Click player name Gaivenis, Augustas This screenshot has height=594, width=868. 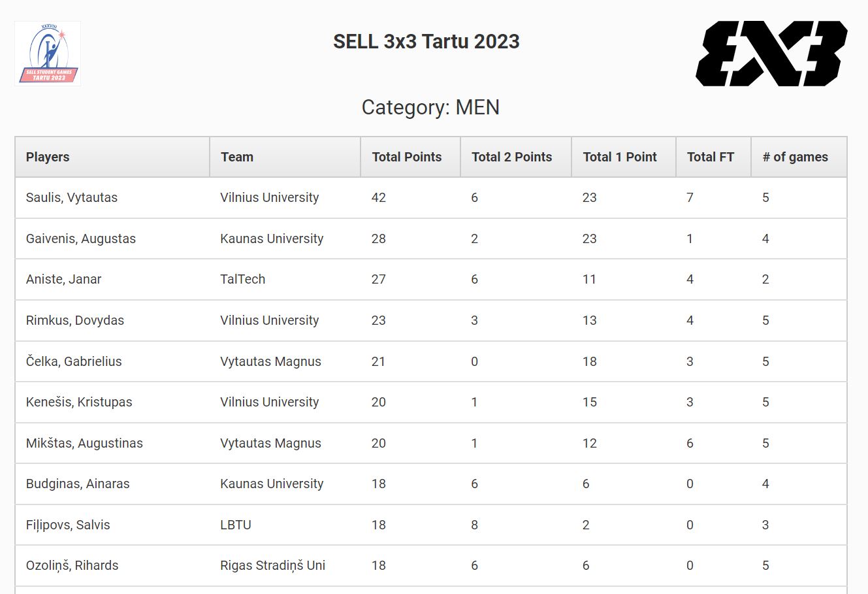[81, 239]
